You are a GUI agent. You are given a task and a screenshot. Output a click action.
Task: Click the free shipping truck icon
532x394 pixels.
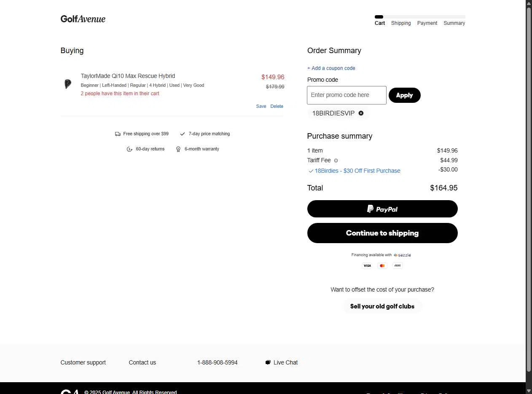[118, 134]
